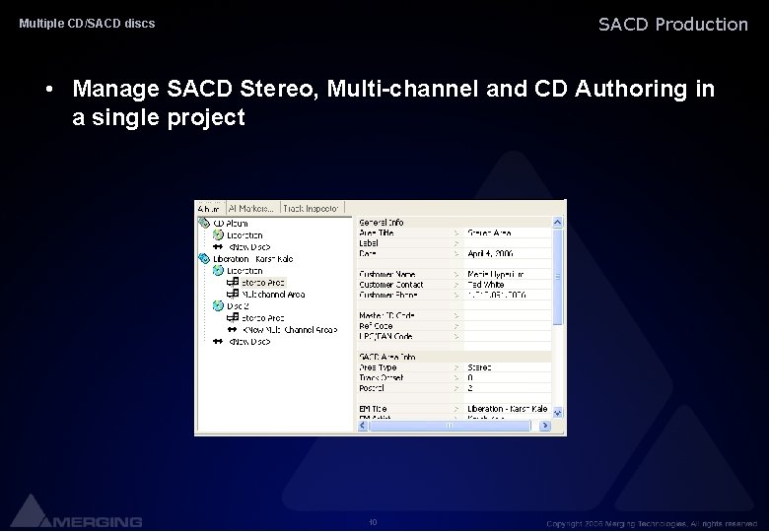The width and height of the screenshot is (769, 532).
Task: Click Customer Contact value Ted White
Action: (x=485, y=285)
